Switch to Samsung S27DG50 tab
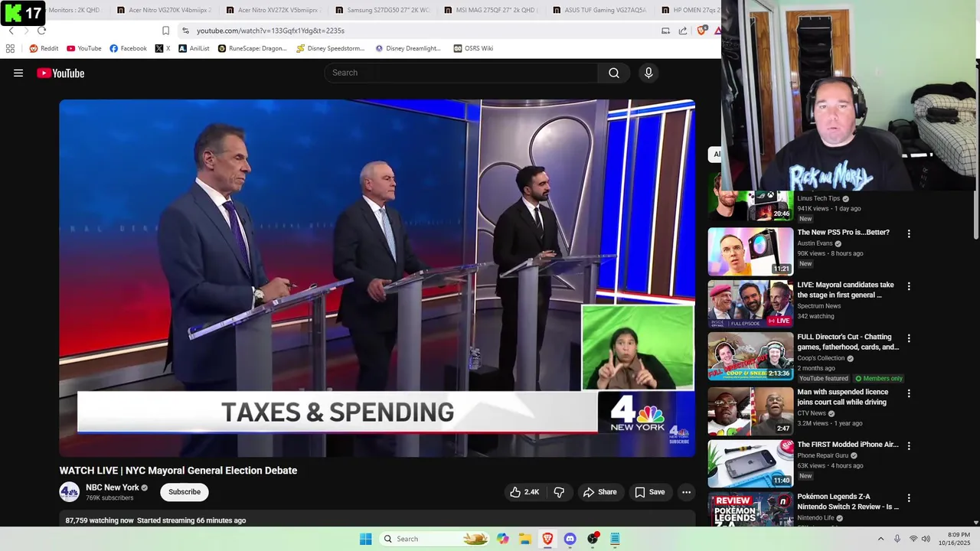 coord(383,10)
